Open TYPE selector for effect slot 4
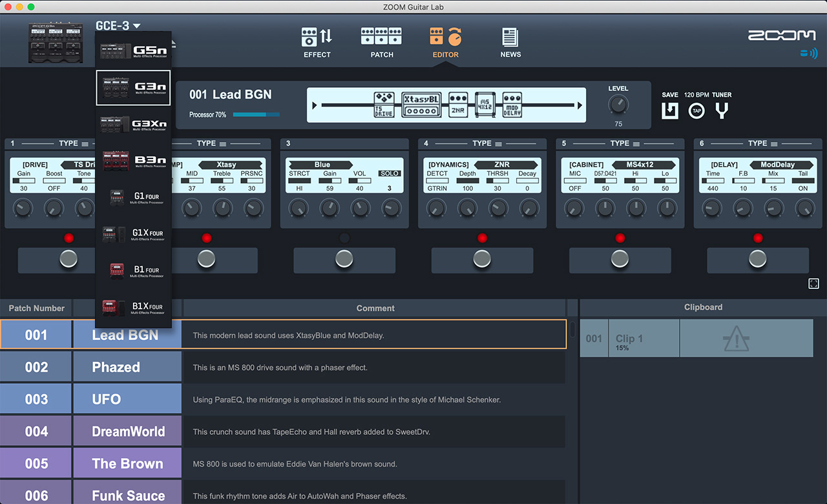 point(488,143)
